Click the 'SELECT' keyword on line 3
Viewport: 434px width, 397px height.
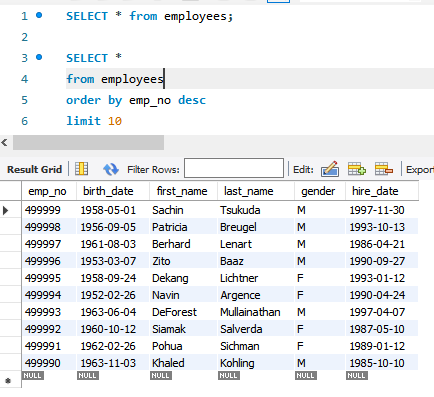pos(87,58)
